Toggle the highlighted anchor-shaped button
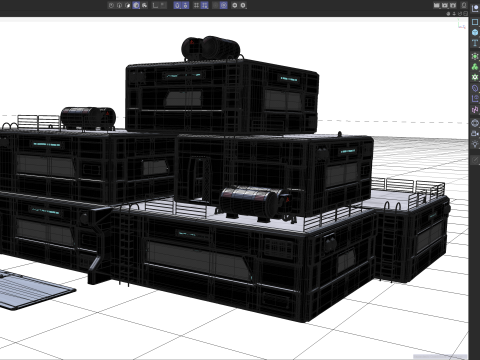Image resolution: width=480 pixels, height=360 pixels. 185,5
